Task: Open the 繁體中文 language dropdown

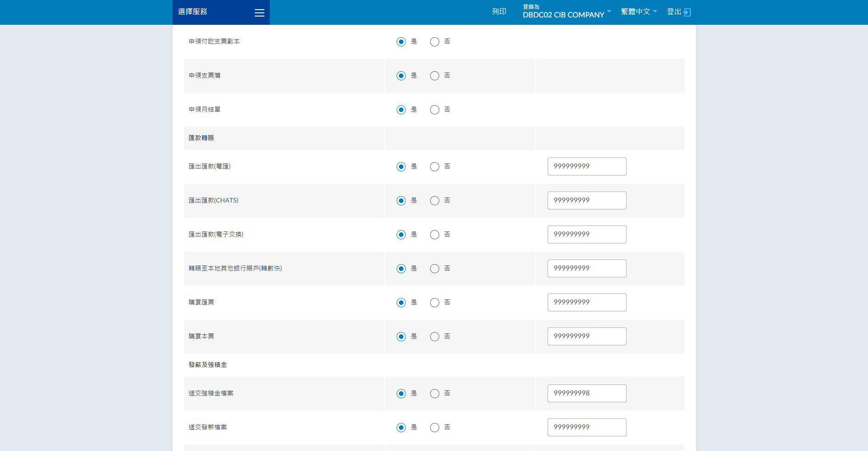Action: pyautogui.click(x=638, y=12)
